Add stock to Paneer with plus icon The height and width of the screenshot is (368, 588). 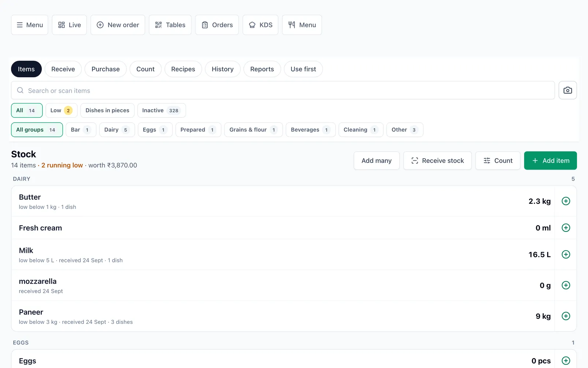click(566, 316)
